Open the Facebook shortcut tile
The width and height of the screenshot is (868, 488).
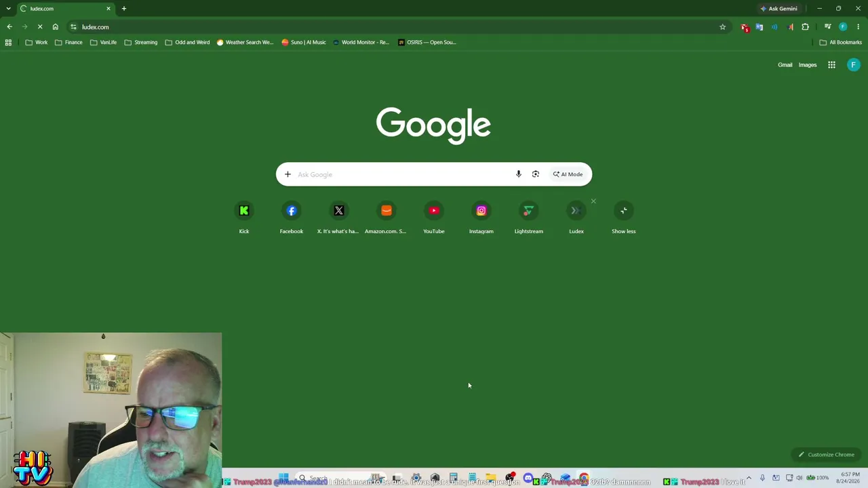pyautogui.click(x=292, y=218)
